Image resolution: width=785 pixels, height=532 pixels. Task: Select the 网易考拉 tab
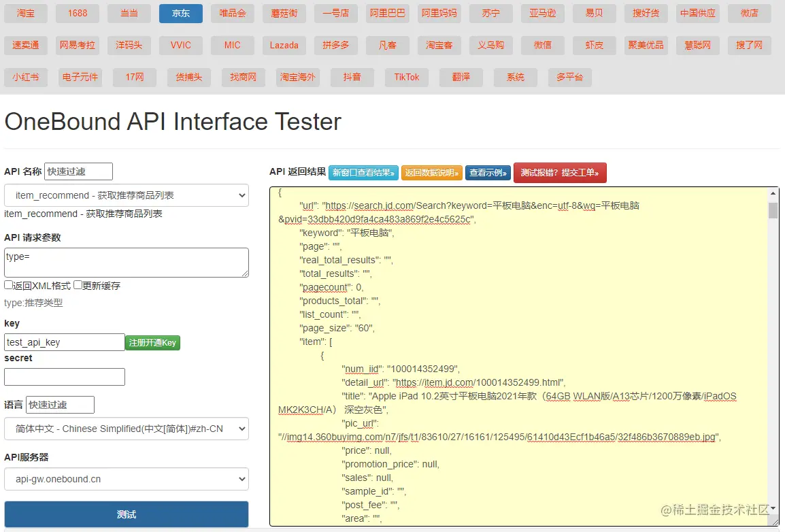click(78, 46)
